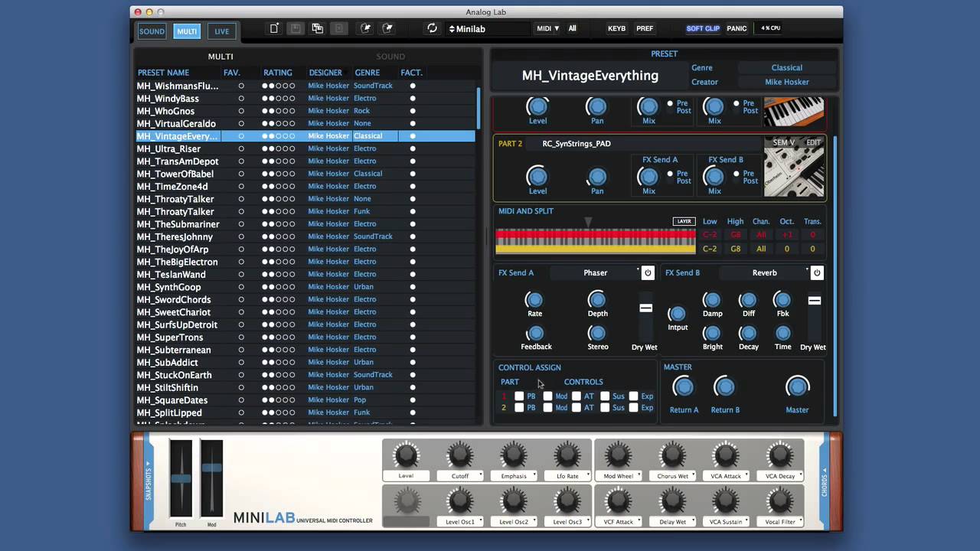Open the Delay Wet assignment dropdown
This screenshot has height=551, width=980.
(x=672, y=522)
